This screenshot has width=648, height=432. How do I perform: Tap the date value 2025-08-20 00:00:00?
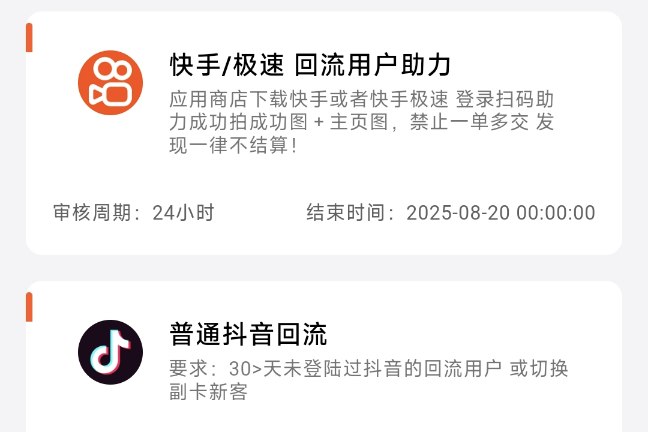point(500,213)
